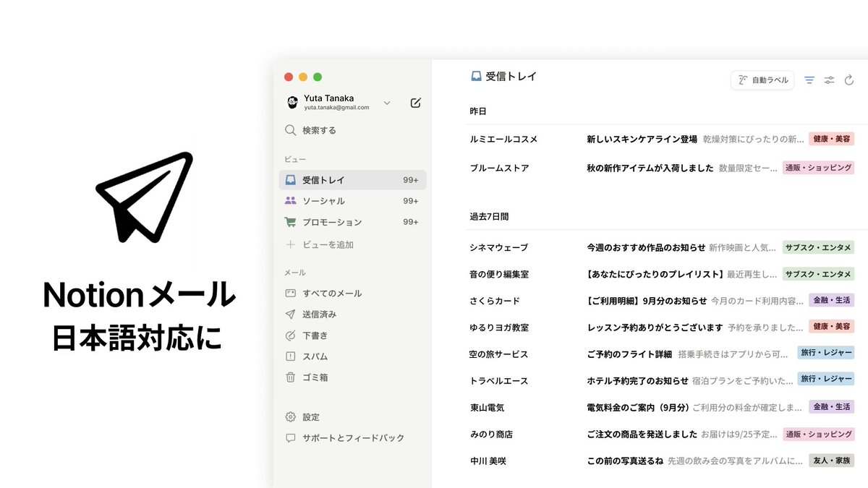Image resolution: width=868 pixels, height=488 pixels.
Task: Open email from 中川 美咲
Action: point(663,461)
